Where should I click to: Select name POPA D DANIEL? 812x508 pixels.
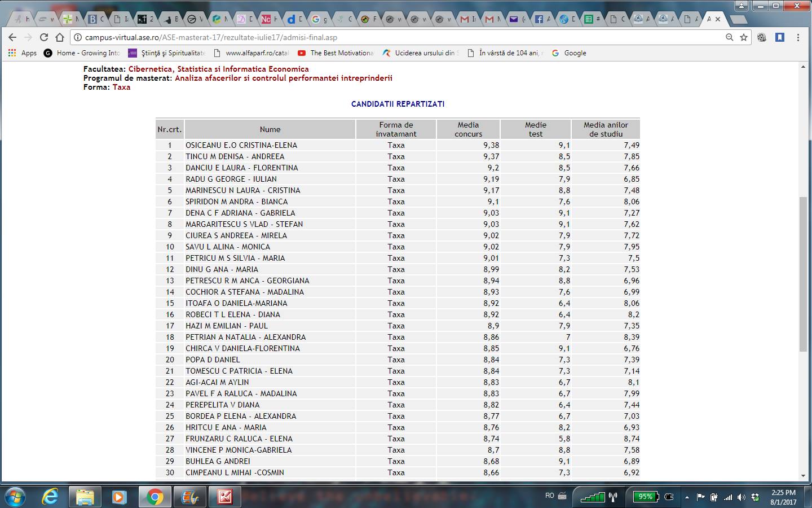[213, 360]
